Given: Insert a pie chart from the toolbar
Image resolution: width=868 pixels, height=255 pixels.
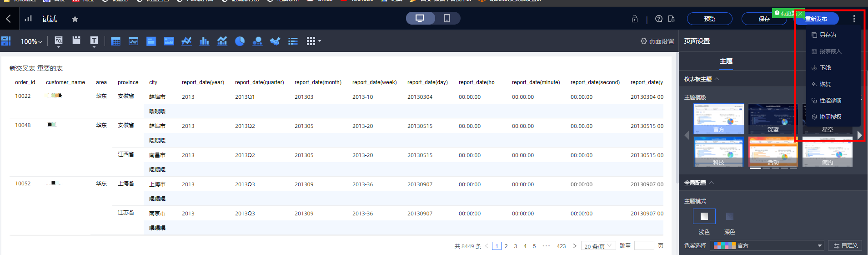Looking at the screenshot, I should coord(240,41).
